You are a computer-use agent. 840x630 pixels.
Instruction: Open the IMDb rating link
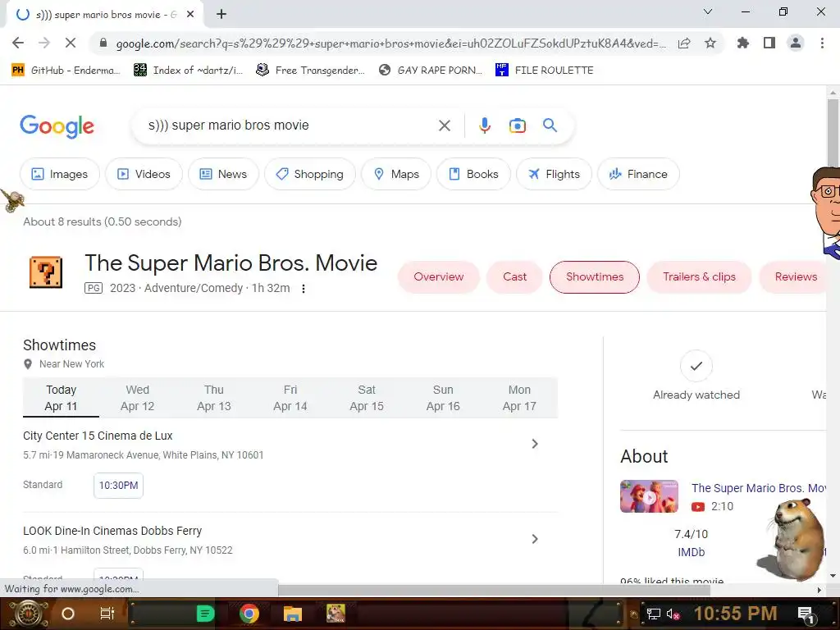coord(691,552)
